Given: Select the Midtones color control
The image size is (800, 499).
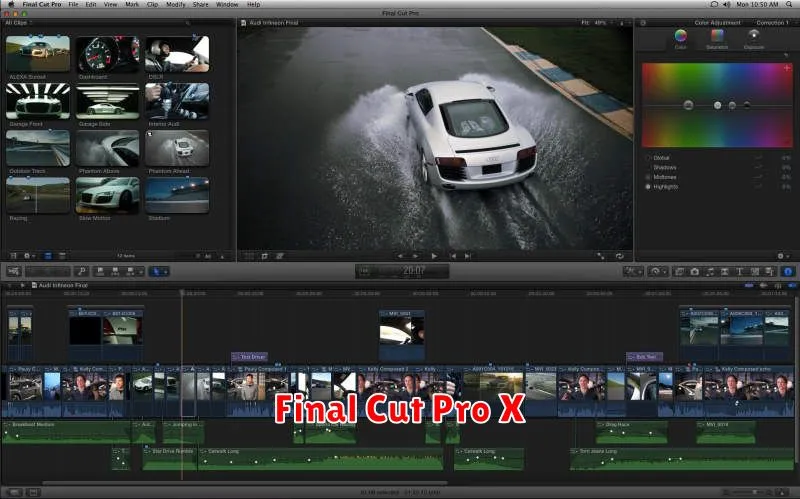Looking at the screenshot, I should click(664, 177).
